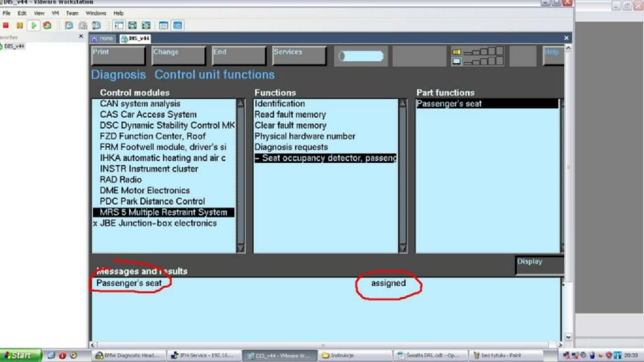Click the Control modules list down arrow
The width and height of the screenshot is (644, 362).
point(241,248)
